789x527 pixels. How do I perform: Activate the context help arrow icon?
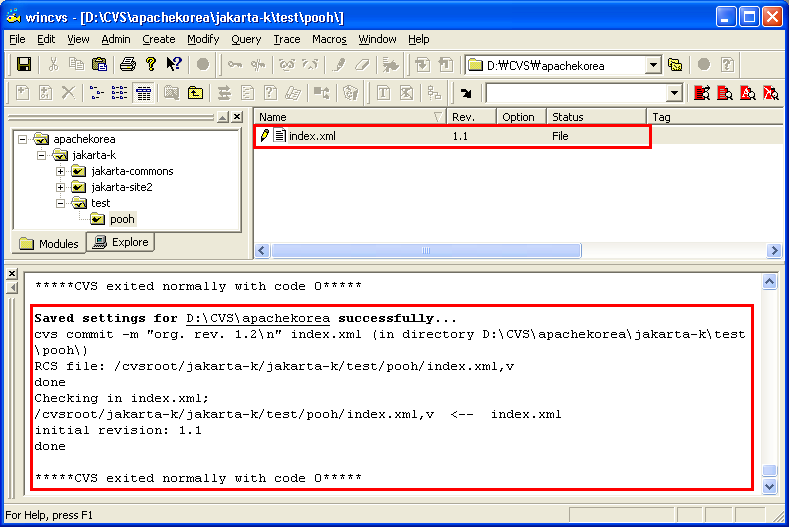(x=174, y=65)
